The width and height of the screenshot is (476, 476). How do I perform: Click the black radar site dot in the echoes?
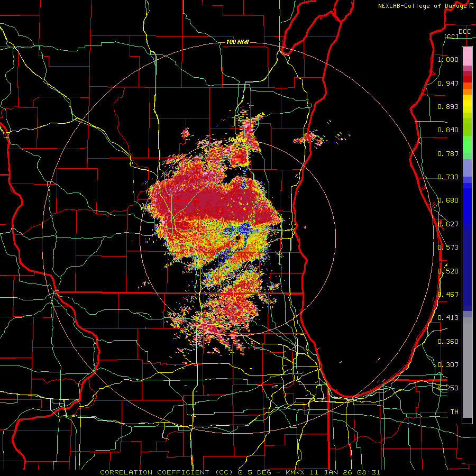pos(237,237)
